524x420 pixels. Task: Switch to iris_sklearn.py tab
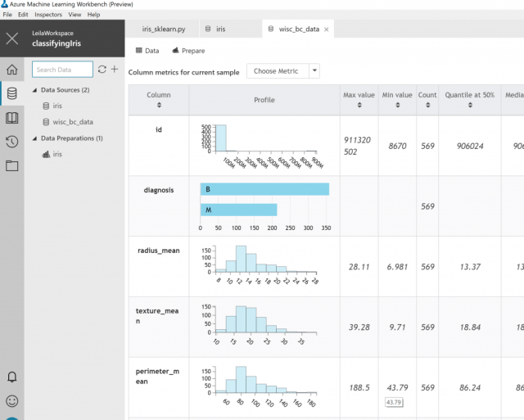click(164, 29)
